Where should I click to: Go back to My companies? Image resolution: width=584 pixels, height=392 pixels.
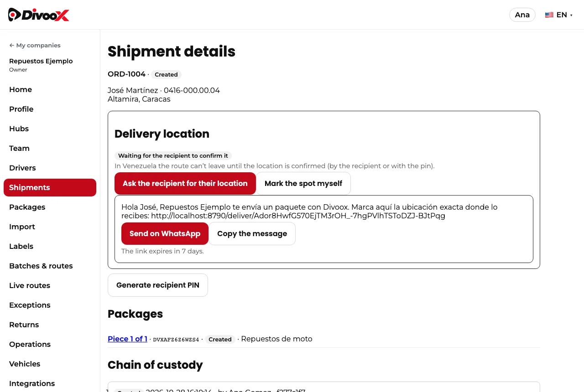35,45
